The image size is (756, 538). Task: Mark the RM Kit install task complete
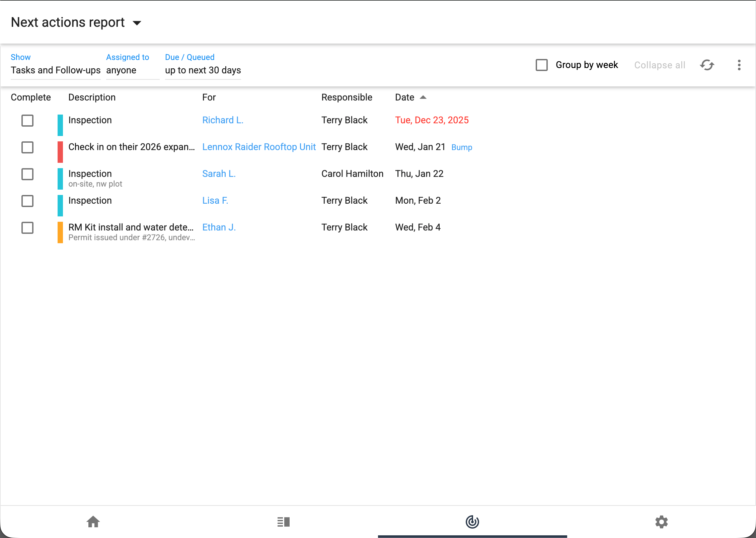click(27, 228)
